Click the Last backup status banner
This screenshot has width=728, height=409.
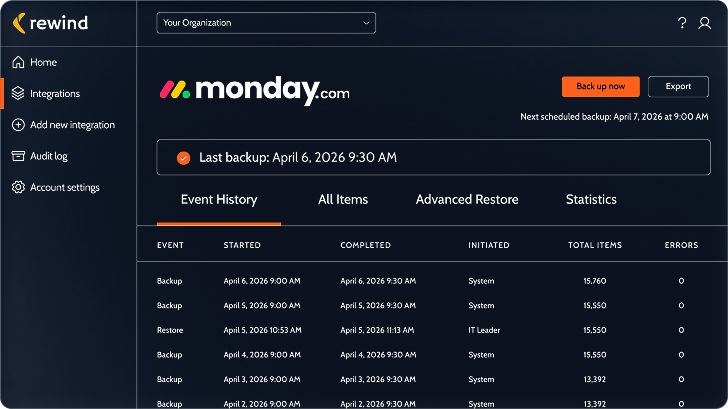pyautogui.click(x=433, y=157)
